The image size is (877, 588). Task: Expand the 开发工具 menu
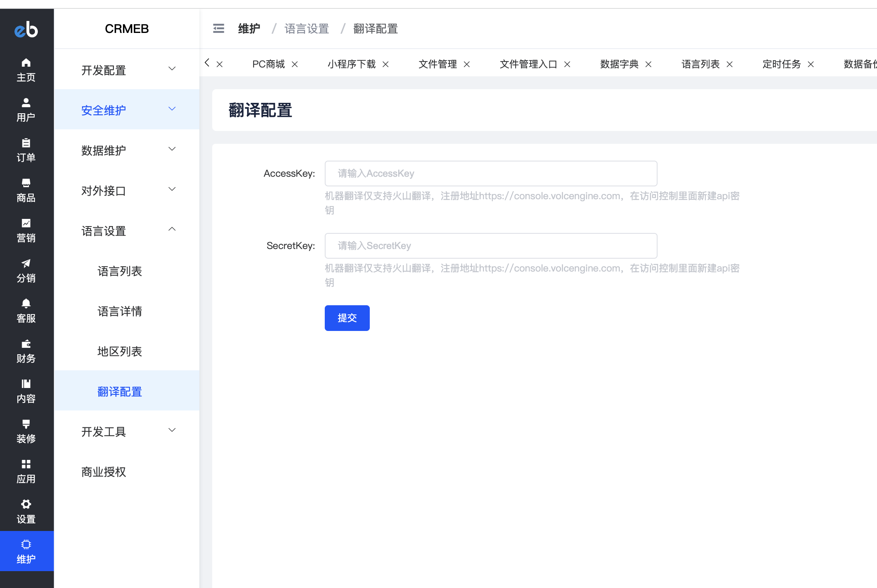(x=127, y=431)
